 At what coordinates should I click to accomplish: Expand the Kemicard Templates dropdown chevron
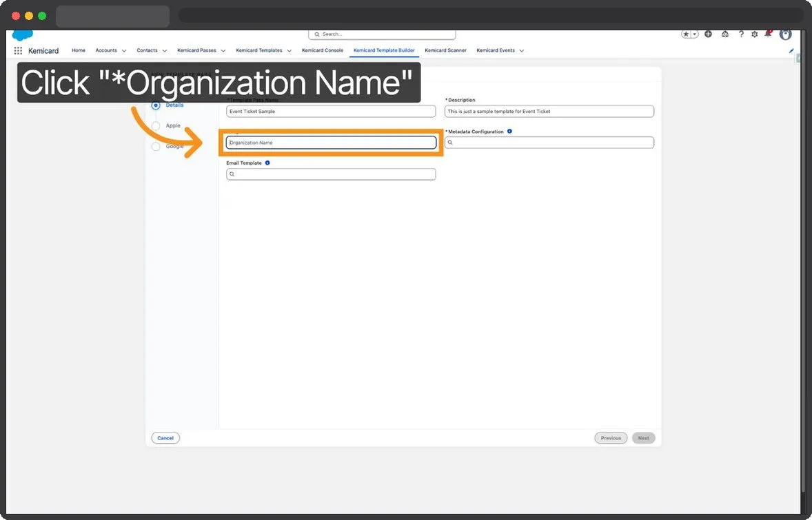point(289,51)
